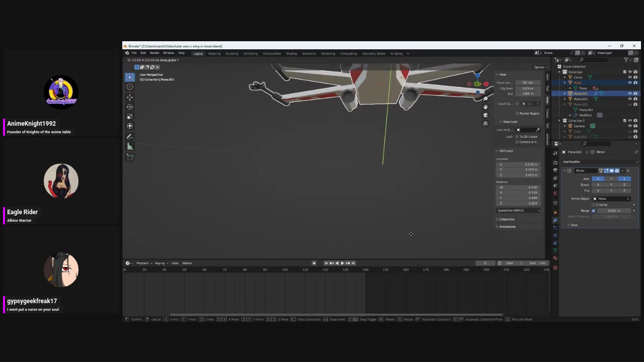This screenshot has width=644, height=362.
Task: Exclude Collection 2 from view layer checkbox
Action: 625,121
